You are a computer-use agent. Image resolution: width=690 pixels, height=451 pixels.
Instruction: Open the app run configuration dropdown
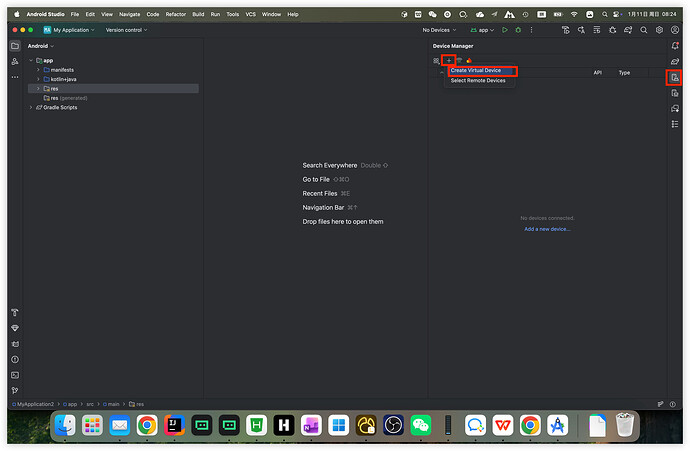coord(482,30)
